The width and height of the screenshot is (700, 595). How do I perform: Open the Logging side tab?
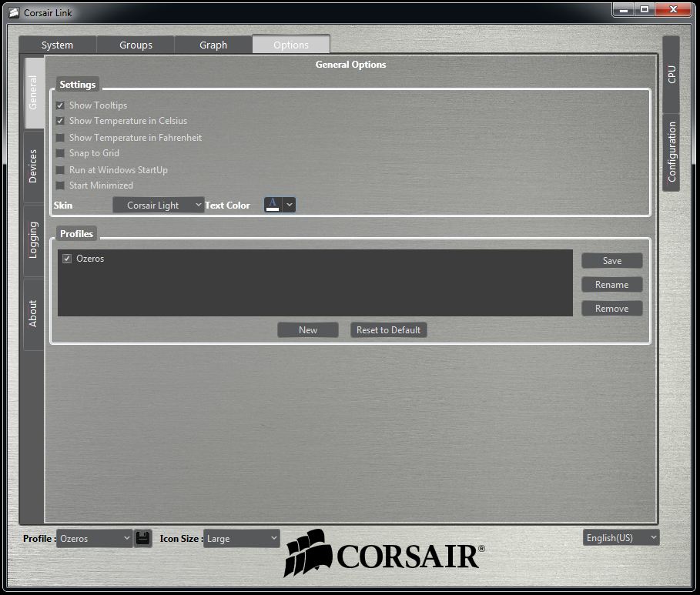pyautogui.click(x=34, y=241)
